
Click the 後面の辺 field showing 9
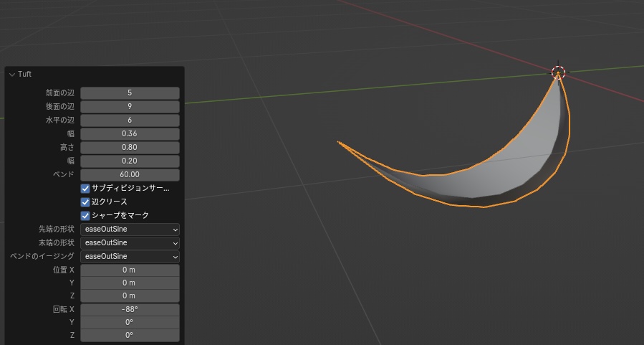[x=130, y=106]
